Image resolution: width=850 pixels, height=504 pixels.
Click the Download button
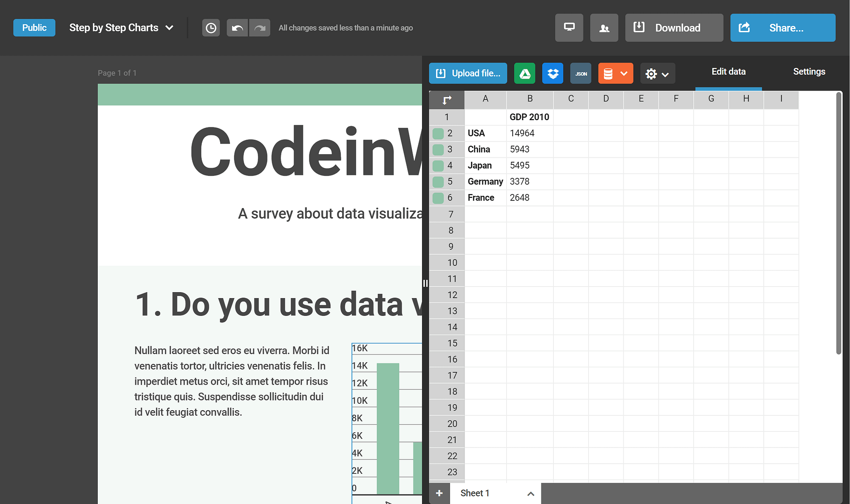click(674, 28)
